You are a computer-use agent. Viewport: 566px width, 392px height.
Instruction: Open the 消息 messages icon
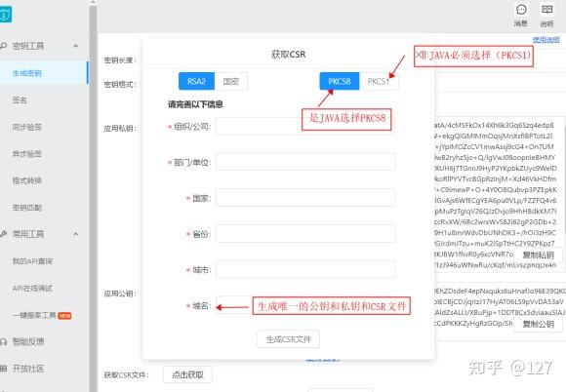point(521,10)
